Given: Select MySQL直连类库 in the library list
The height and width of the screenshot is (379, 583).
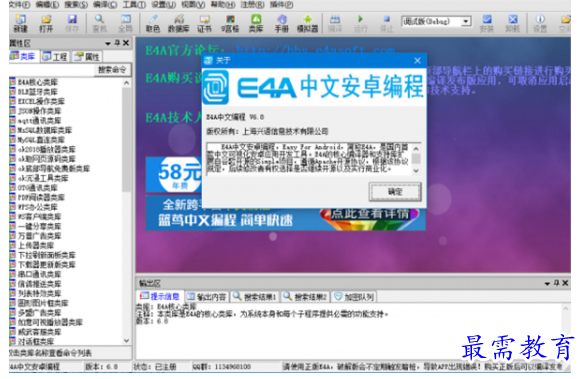Looking at the screenshot, I should click(41, 140).
